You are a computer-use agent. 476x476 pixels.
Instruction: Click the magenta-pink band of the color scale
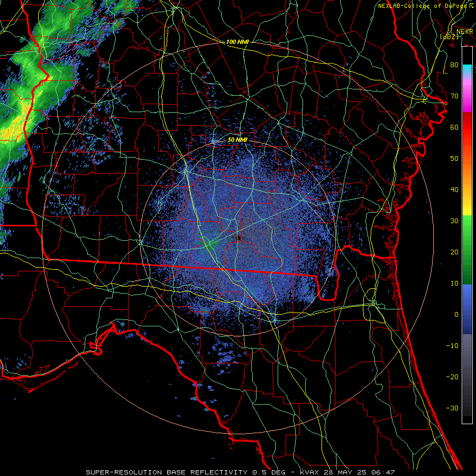[467, 96]
